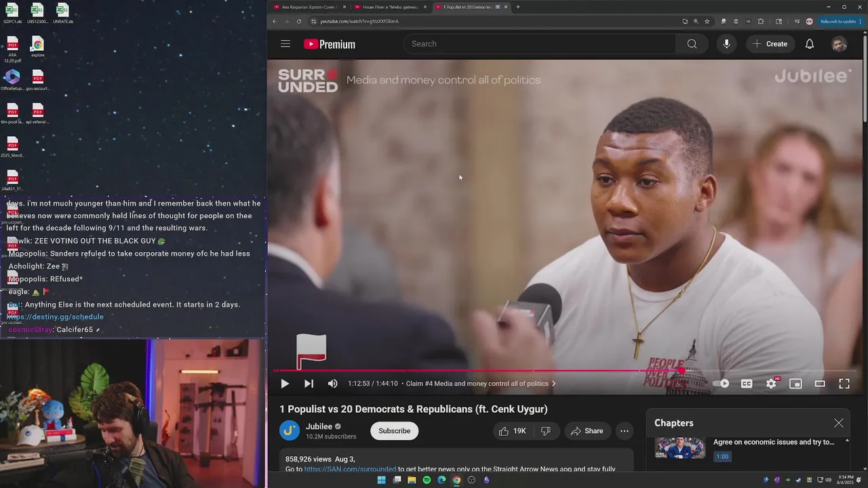The image size is (868, 488).
Task: Open Jubilee channel avatar
Action: (x=290, y=430)
